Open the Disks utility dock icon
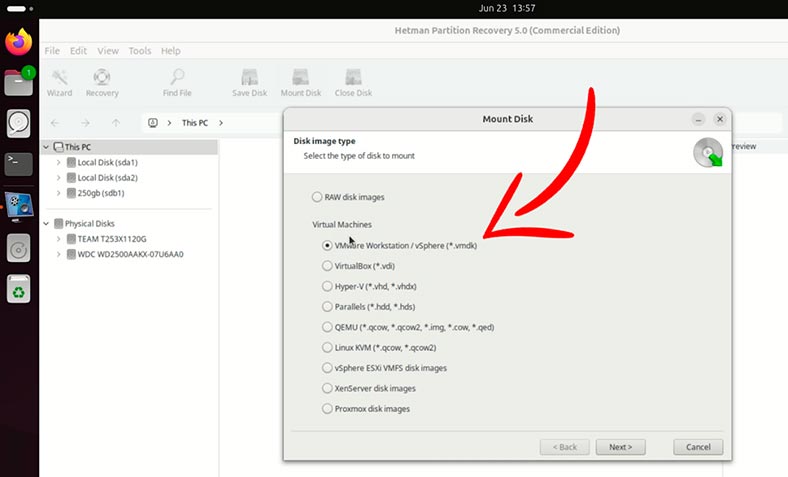The image size is (788, 477). (x=19, y=123)
